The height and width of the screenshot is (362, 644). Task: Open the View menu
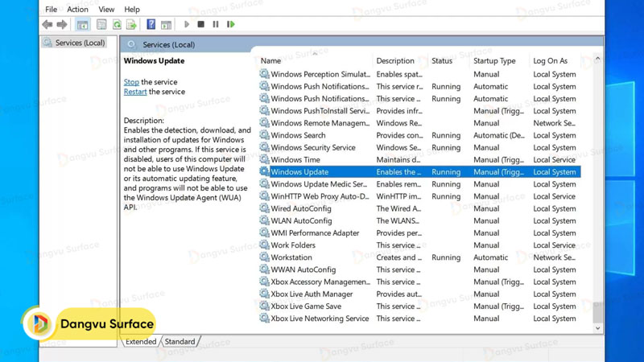(x=106, y=9)
